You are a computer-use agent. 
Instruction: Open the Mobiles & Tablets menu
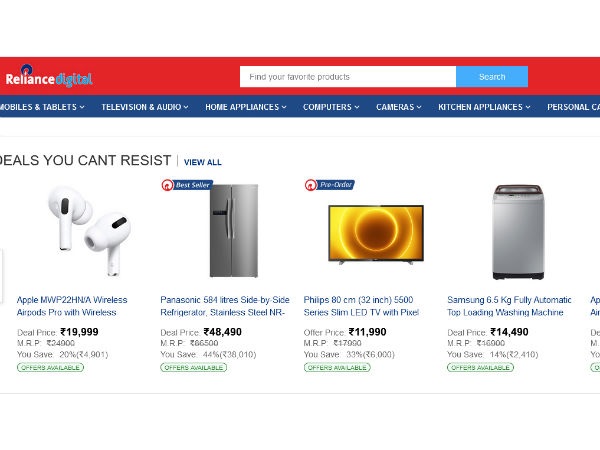[42, 107]
